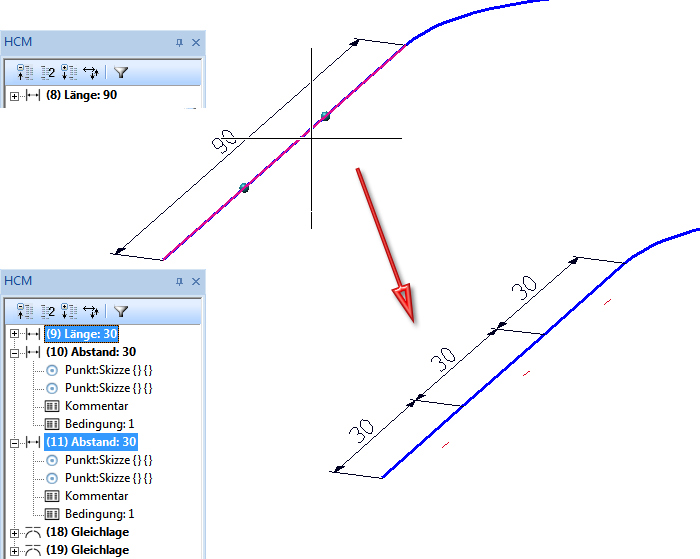The image size is (700, 559).
Task: Pin the upper HCM panel
Action: (x=179, y=42)
